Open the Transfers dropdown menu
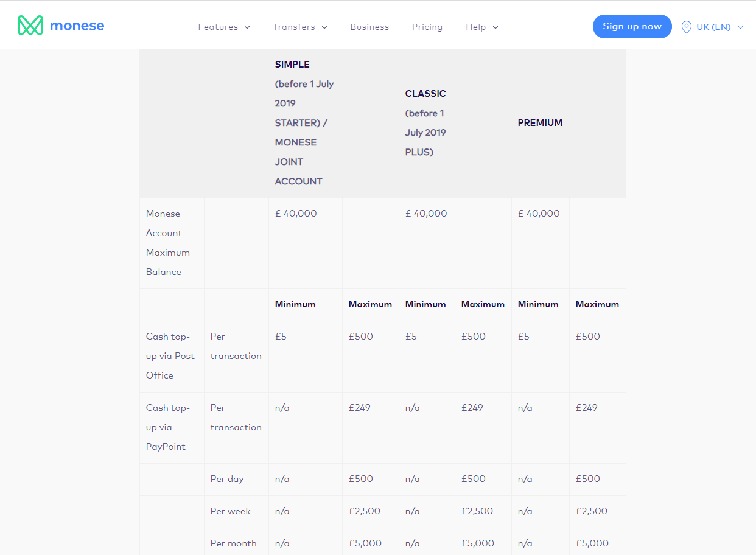Viewport: 756px width, 555px height. pos(300,27)
